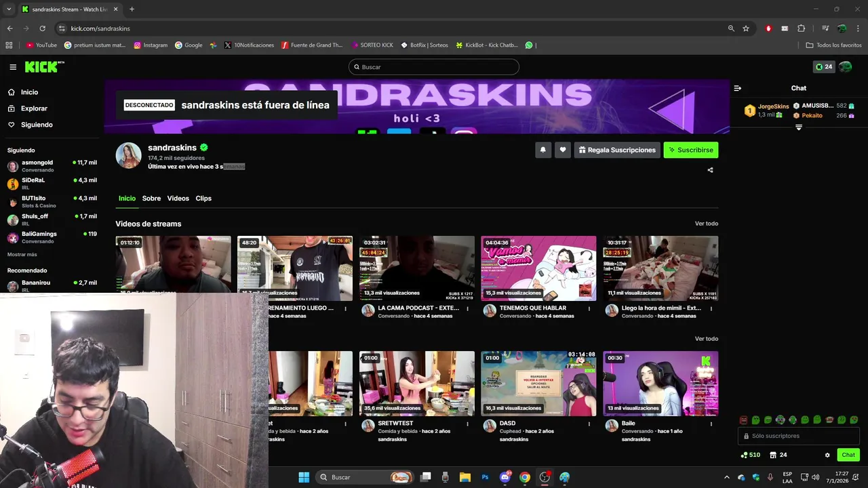Click the Regala Suscripciones button

pos(617,150)
